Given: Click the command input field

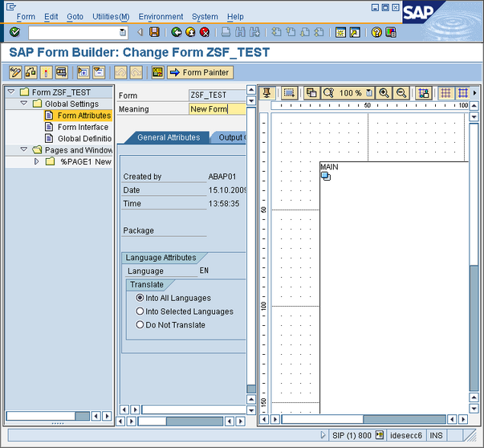Looking at the screenshot, I should pyautogui.click(x=78, y=32).
